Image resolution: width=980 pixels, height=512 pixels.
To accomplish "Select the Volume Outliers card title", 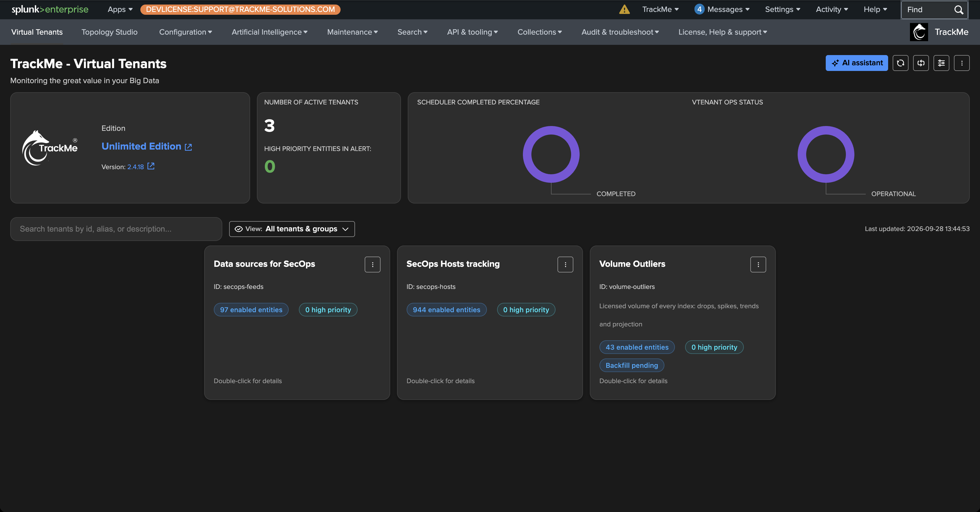I will click(x=632, y=264).
